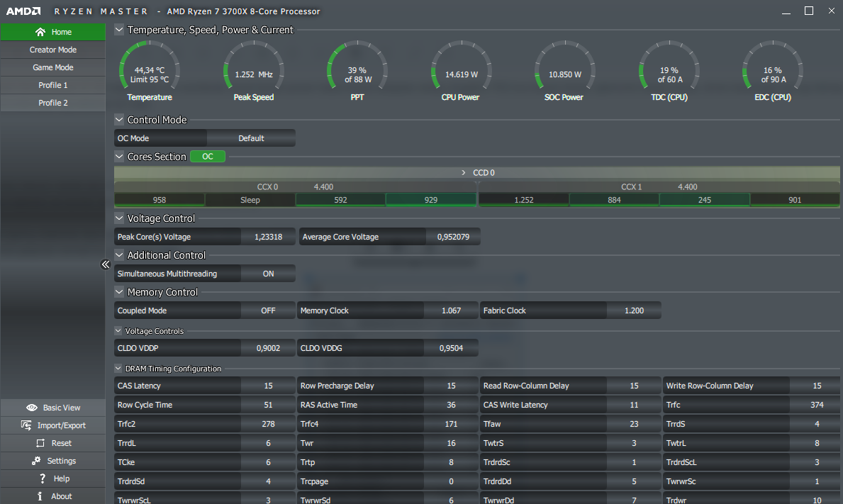Viewport: 843px width, 504px height.
Task: Switch to Creator Mode
Action: click(52, 50)
